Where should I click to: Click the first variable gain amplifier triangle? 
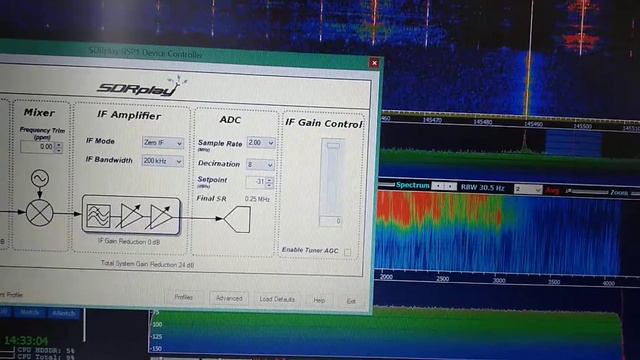click(x=130, y=216)
